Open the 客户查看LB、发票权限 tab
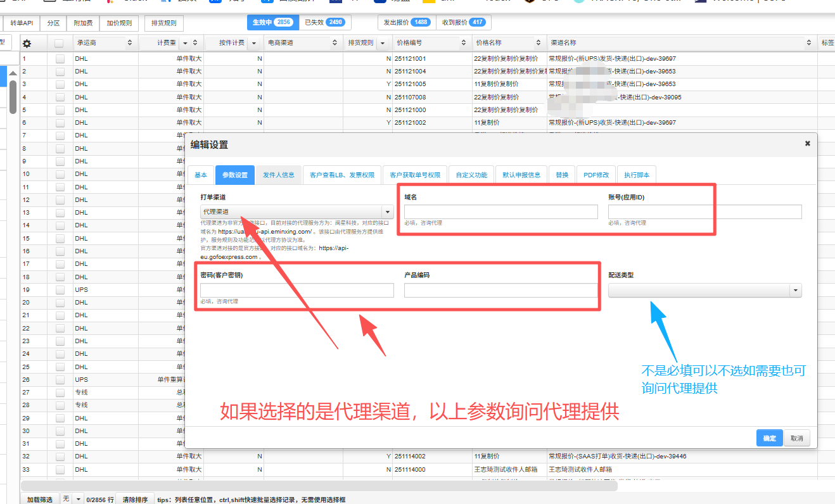The width and height of the screenshot is (835, 504). click(x=342, y=175)
